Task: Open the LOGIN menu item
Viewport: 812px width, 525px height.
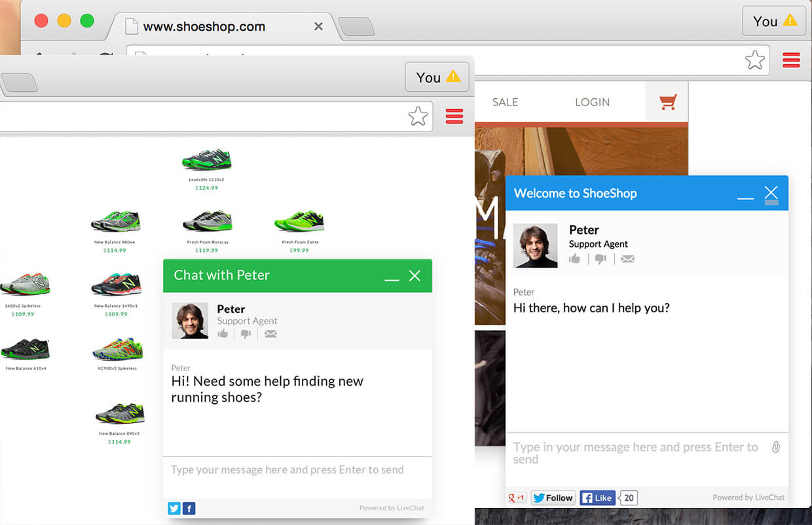Action: (592, 102)
